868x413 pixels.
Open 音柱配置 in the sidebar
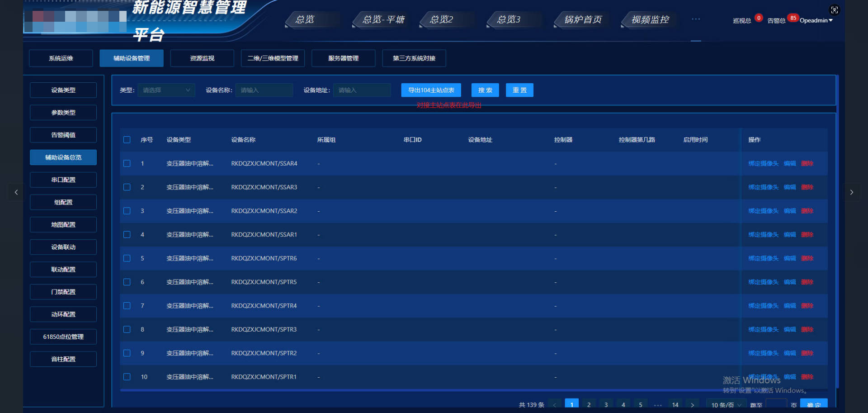[63, 359]
